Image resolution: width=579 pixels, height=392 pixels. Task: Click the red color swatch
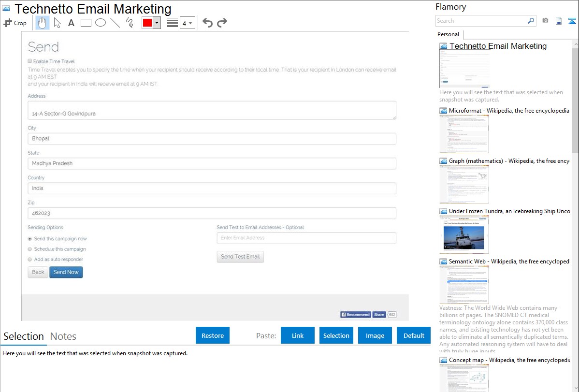(147, 23)
